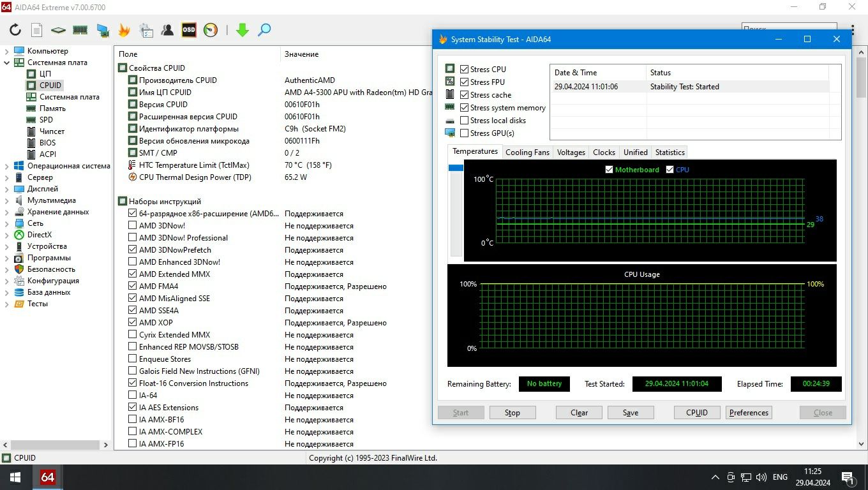Open the Windows Start menu
The image size is (868, 490).
pyautogui.click(x=15, y=477)
